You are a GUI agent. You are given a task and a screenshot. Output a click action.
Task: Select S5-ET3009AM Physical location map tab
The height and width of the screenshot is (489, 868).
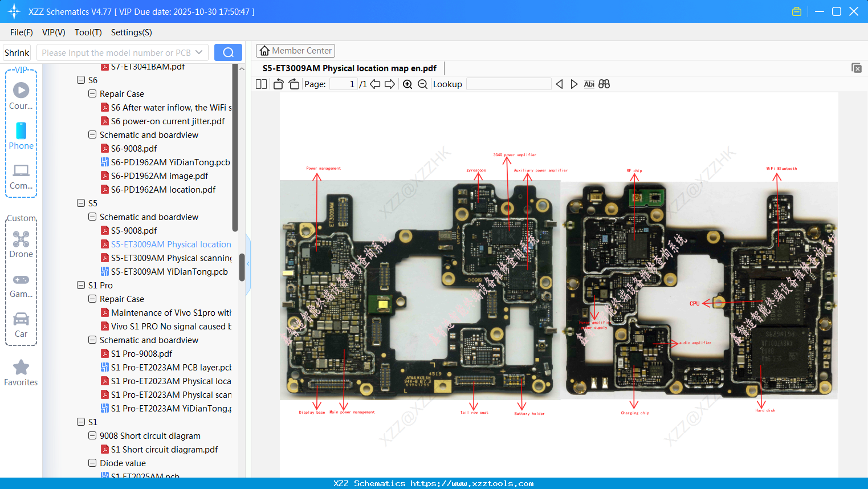coord(349,68)
